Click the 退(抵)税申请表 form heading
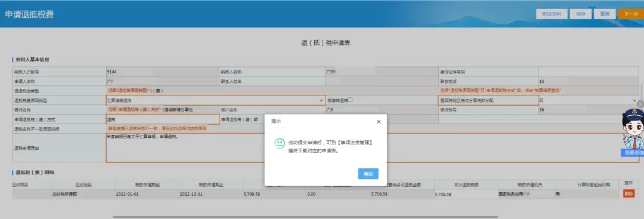644x219 pixels. click(326, 43)
